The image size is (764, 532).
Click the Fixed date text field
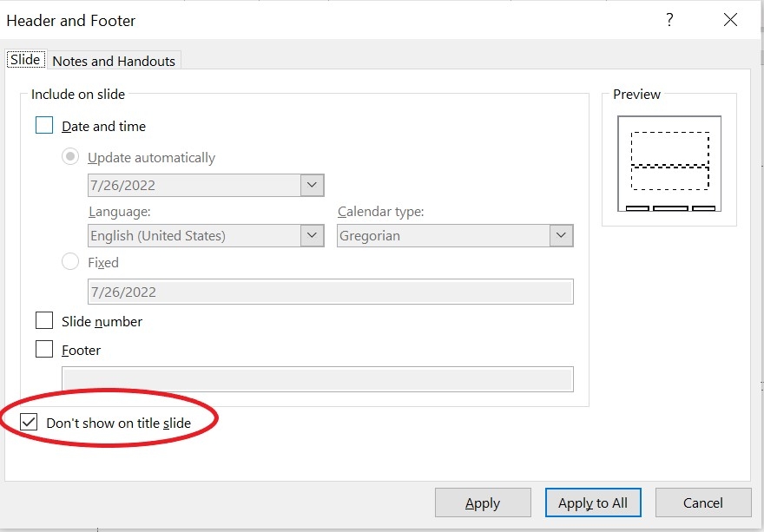tap(330, 292)
